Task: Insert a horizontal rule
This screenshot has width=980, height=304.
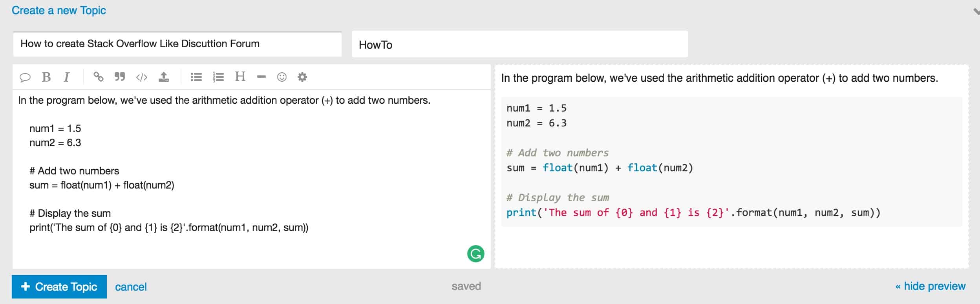Action: pos(261,77)
